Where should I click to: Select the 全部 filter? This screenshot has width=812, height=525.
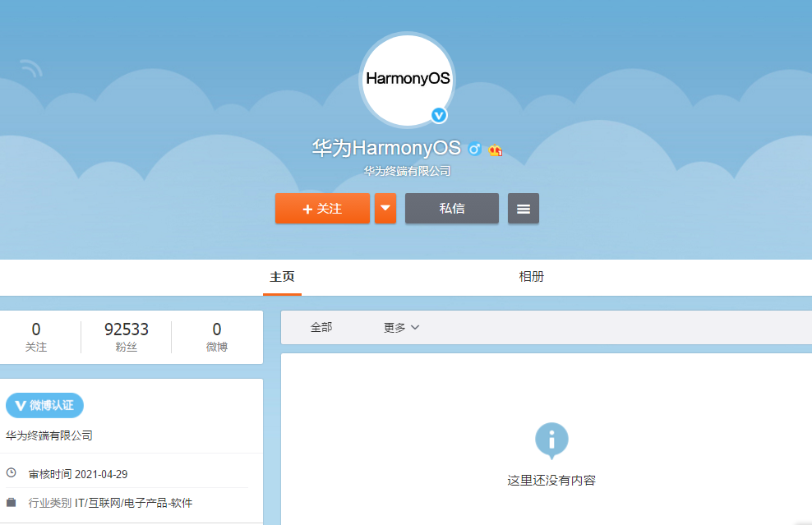(321, 327)
